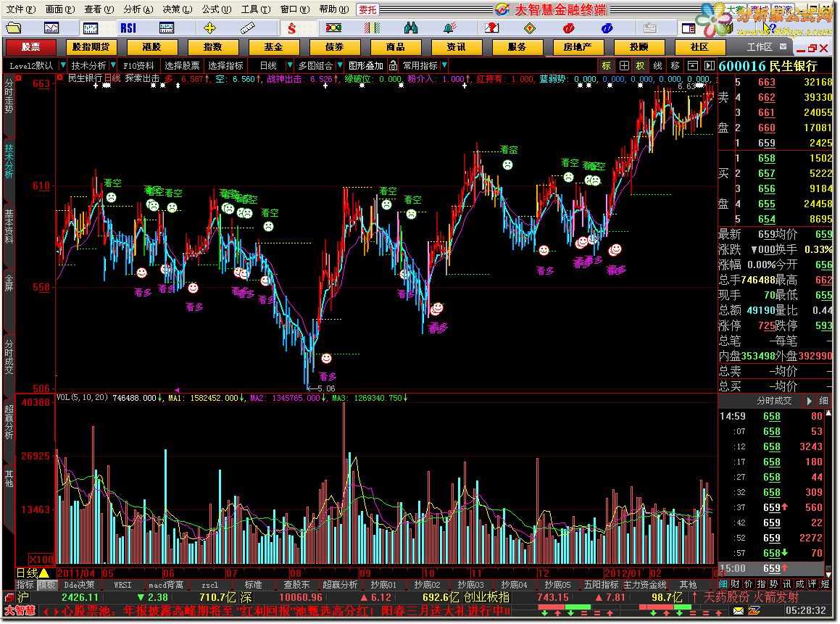Open the mail envelope status bar icon

point(739,611)
